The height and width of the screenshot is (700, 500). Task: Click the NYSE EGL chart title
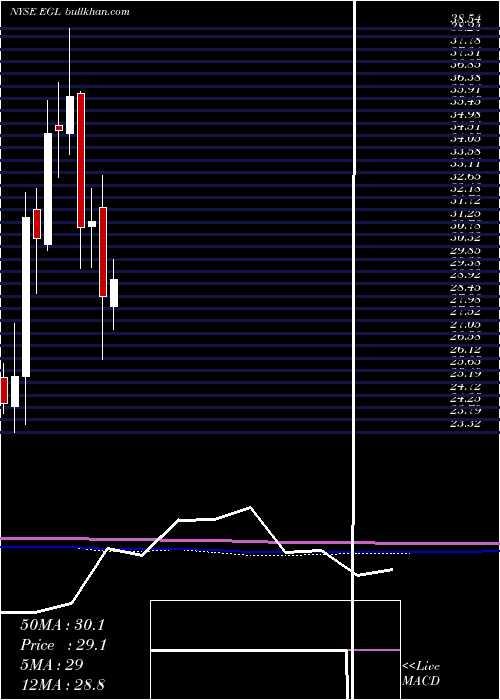tap(70, 12)
